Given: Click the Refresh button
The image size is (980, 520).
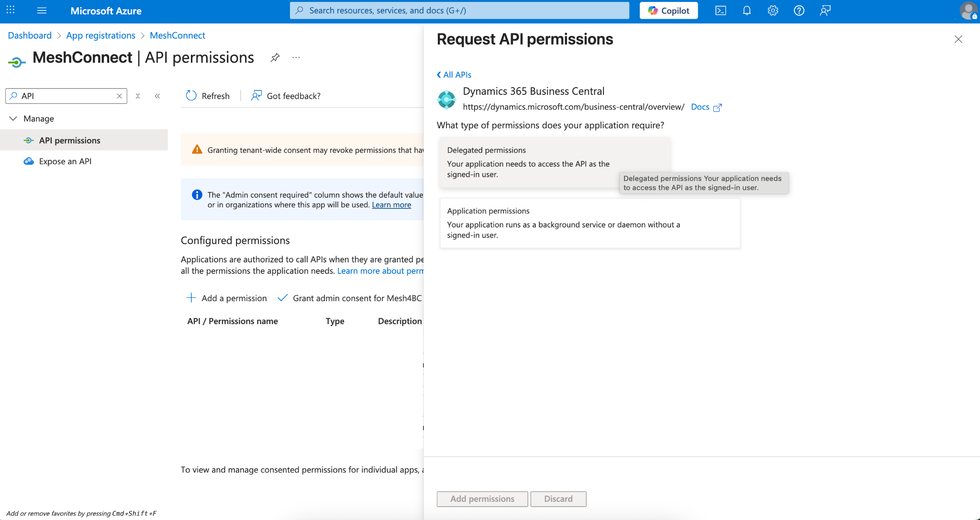Looking at the screenshot, I should [208, 96].
